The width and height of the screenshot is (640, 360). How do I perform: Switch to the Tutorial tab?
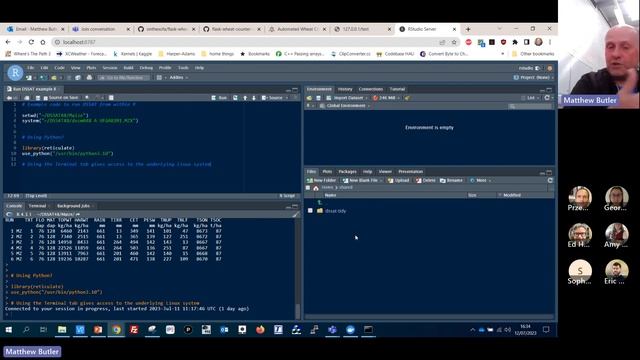(397, 89)
